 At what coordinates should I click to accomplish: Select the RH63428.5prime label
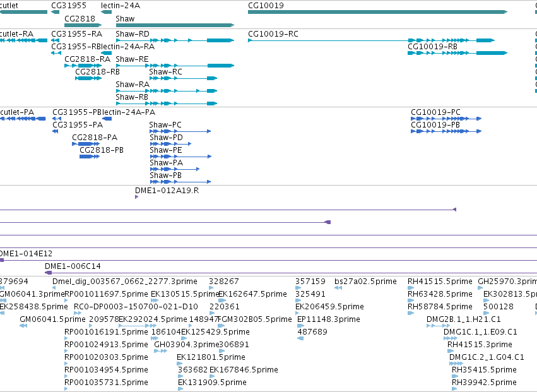(x=440, y=294)
